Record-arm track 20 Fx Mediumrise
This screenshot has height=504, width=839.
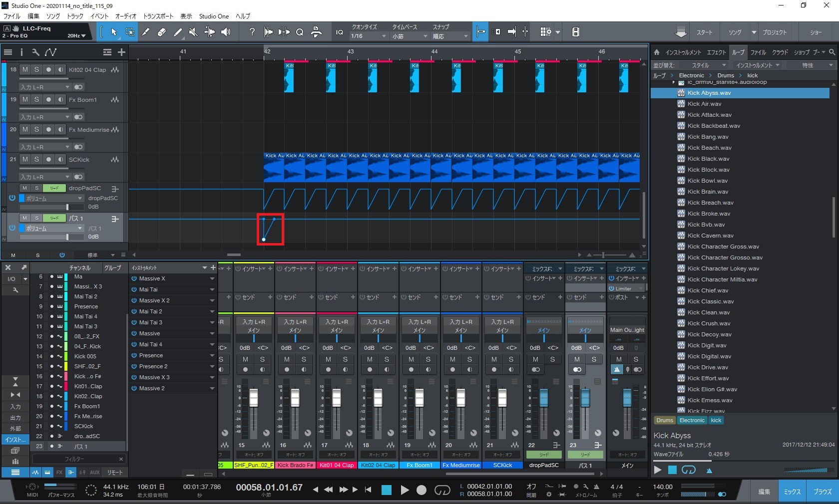(x=48, y=129)
